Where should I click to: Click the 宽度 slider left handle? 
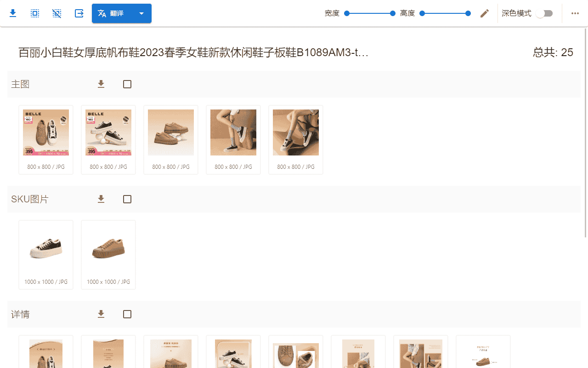[347, 13]
